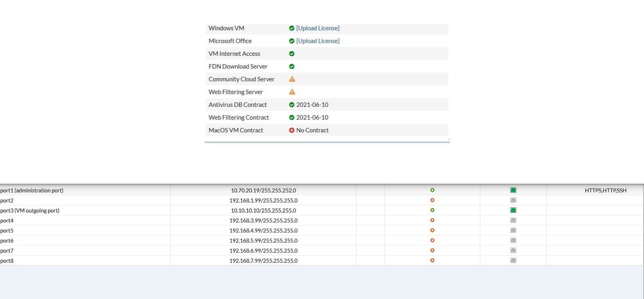Select the port7 interface name
This screenshot has height=299, width=644.
pyautogui.click(x=7, y=251)
